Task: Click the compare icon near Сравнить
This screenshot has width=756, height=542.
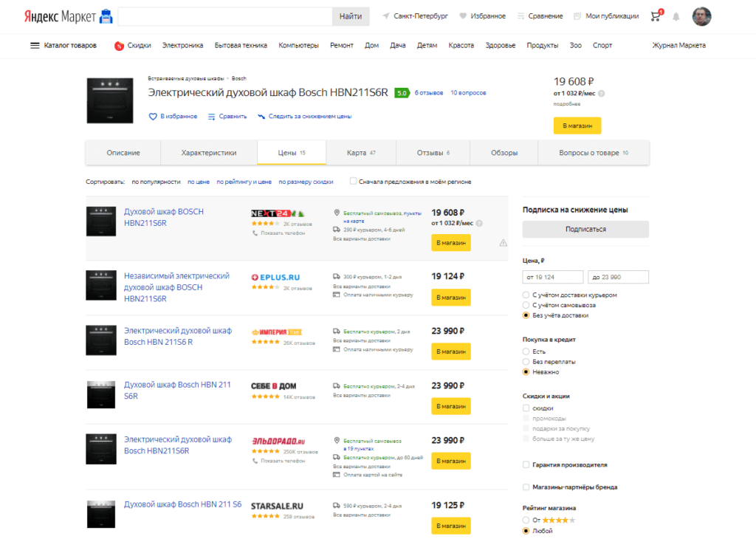Action: pyautogui.click(x=212, y=117)
